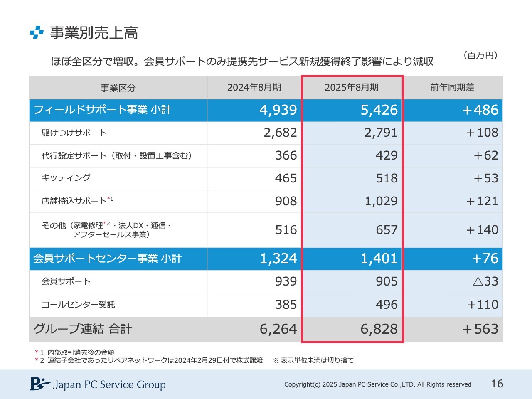Image resolution: width=532 pixels, height=399 pixels.
Task: Click the page number 16
Action: [497, 384]
